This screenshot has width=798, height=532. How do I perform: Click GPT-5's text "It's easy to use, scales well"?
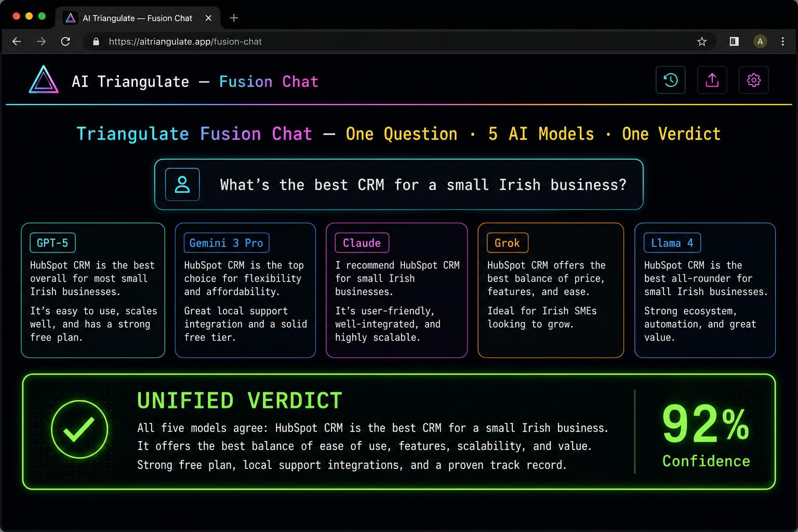[x=94, y=317]
